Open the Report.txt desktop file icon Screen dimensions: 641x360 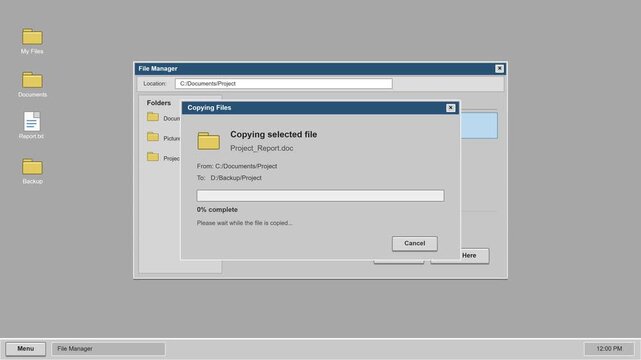[x=32, y=121]
